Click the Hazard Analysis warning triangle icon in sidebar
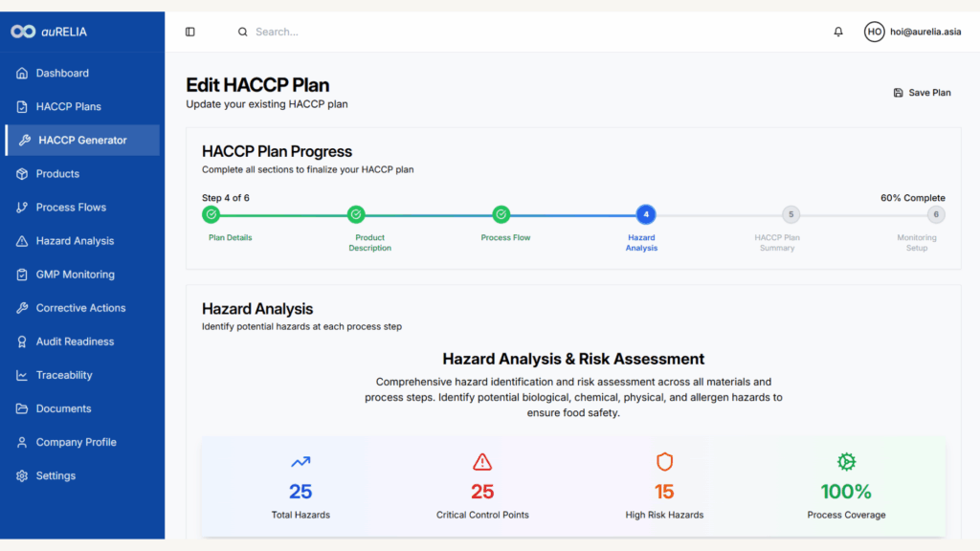 [22, 241]
